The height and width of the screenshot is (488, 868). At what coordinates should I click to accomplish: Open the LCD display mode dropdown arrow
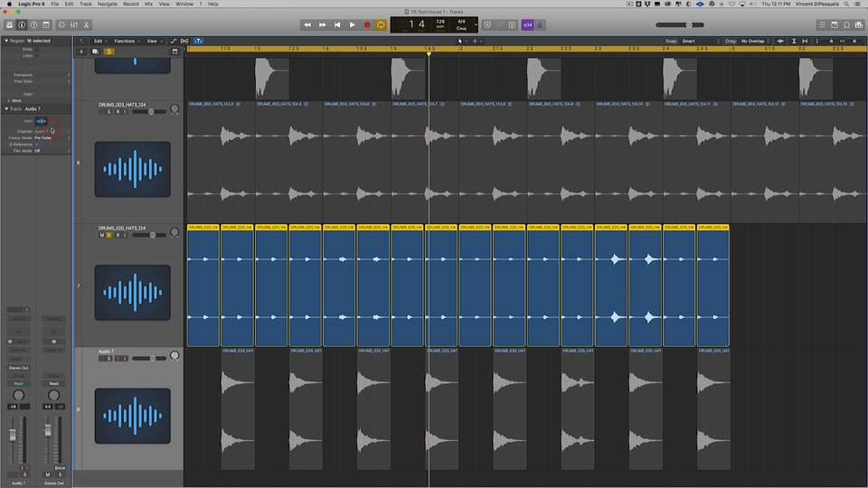pyautogui.click(x=475, y=25)
